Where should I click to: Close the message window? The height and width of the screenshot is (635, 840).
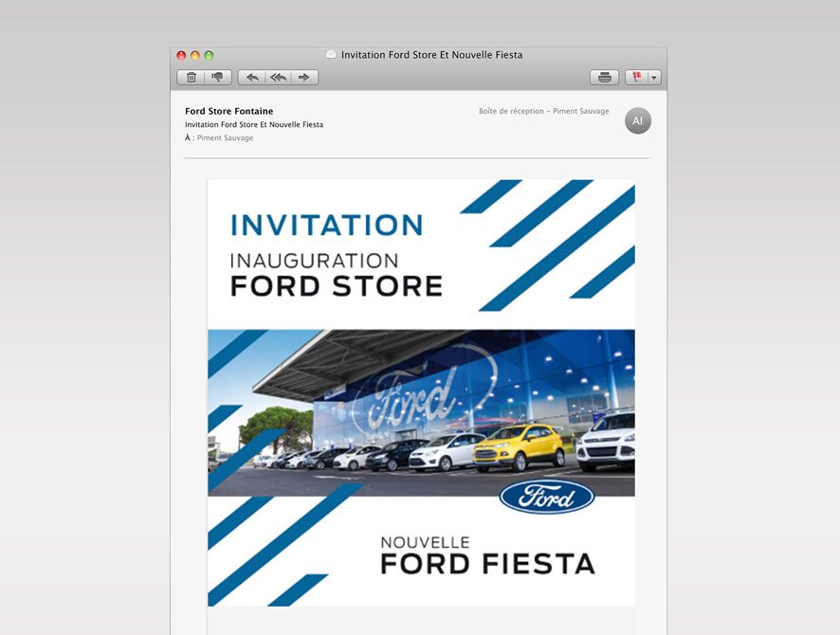coord(181,56)
